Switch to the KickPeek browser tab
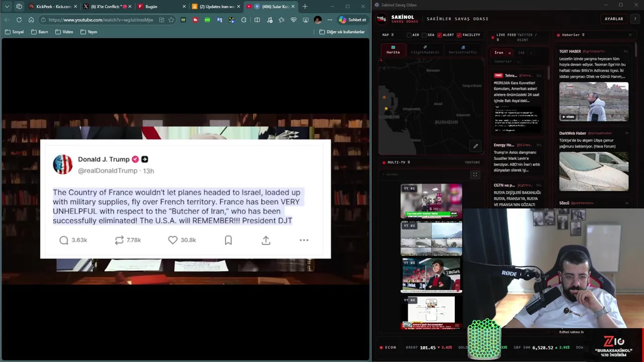The image size is (644, 362). [x=53, y=7]
